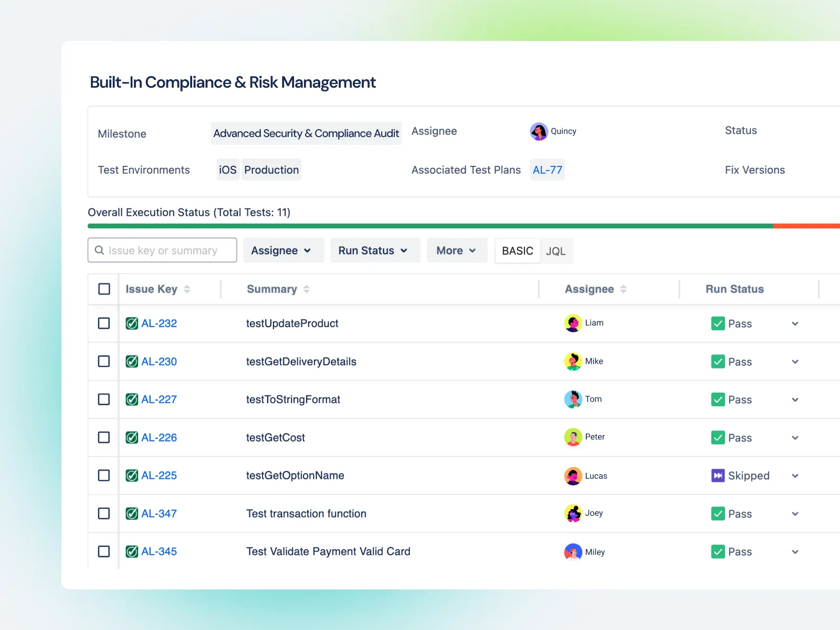This screenshot has height=630, width=840.
Task: Switch to the JQL search mode
Action: 556,251
